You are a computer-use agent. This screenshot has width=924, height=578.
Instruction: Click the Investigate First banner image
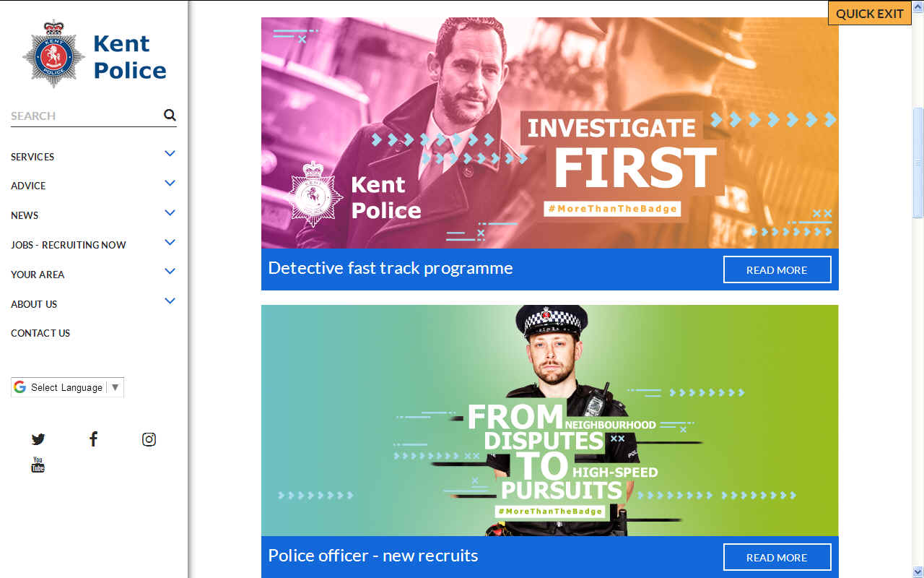pos(550,133)
